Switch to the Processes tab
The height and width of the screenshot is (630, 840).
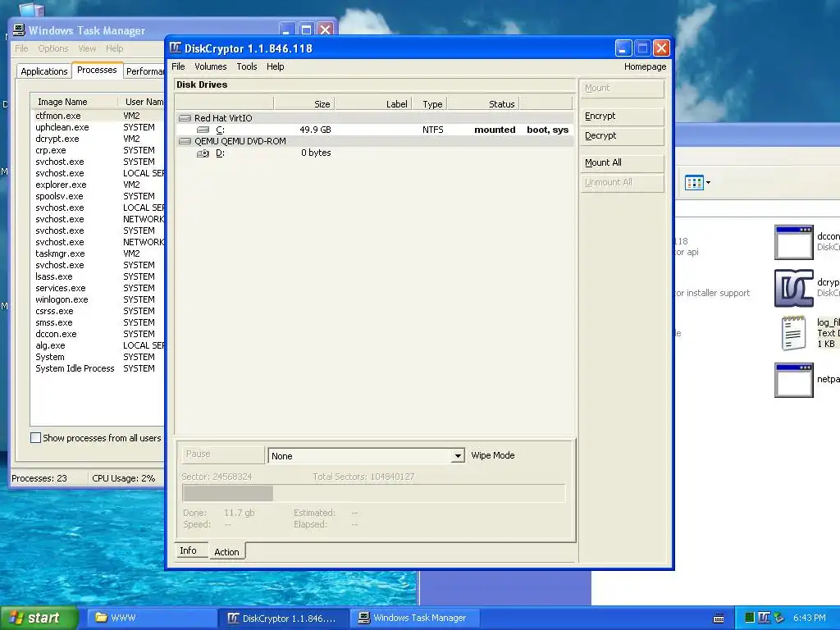tap(97, 71)
